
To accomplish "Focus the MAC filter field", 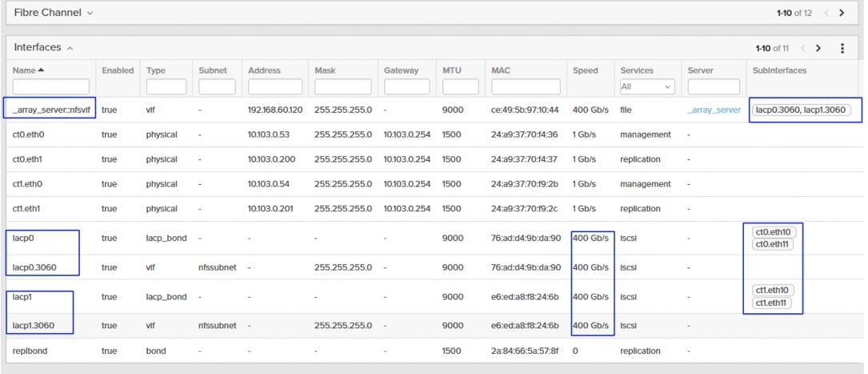I will coord(526,86).
